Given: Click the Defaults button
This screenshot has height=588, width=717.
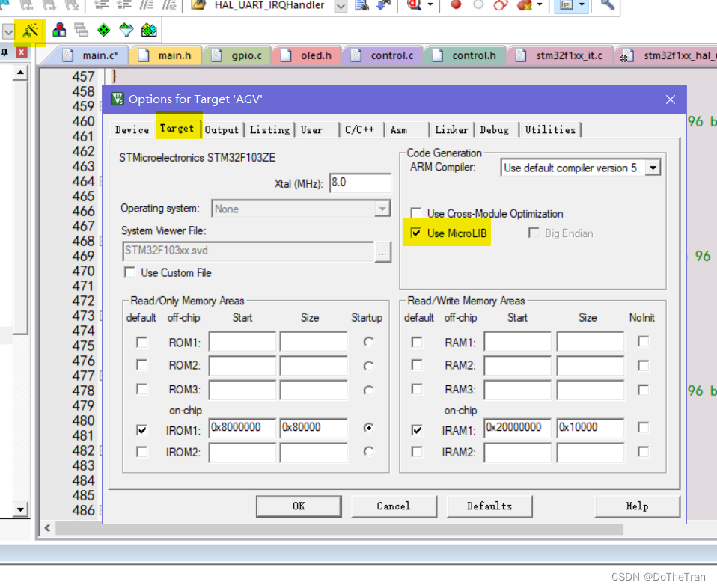Looking at the screenshot, I should [489, 506].
